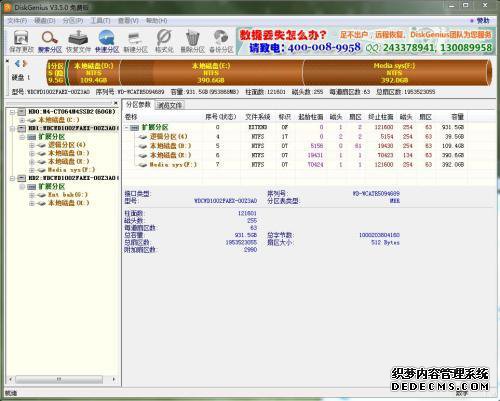Open the 硬盘(D) menu
This screenshot has height=401, width=500.
tap(45, 21)
